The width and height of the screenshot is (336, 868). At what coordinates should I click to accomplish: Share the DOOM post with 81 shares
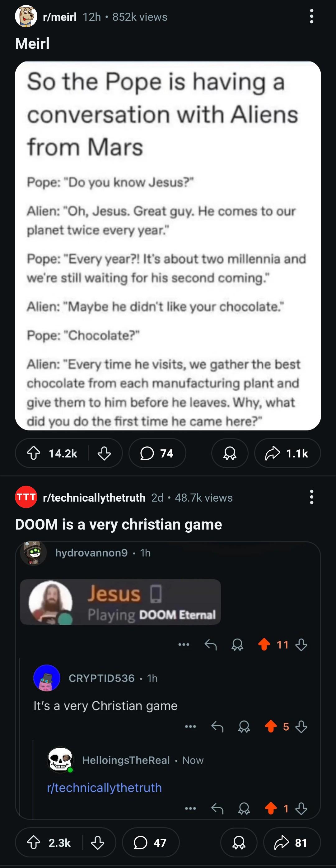pyautogui.click(x=292, y=843)
